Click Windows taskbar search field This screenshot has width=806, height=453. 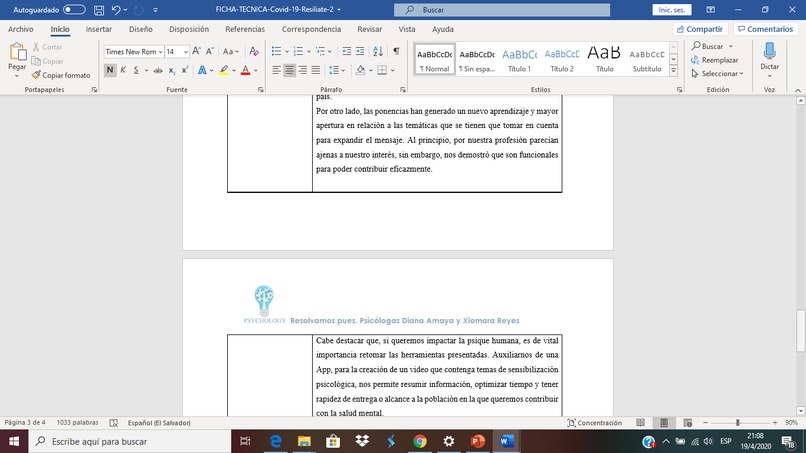(130, 441)
